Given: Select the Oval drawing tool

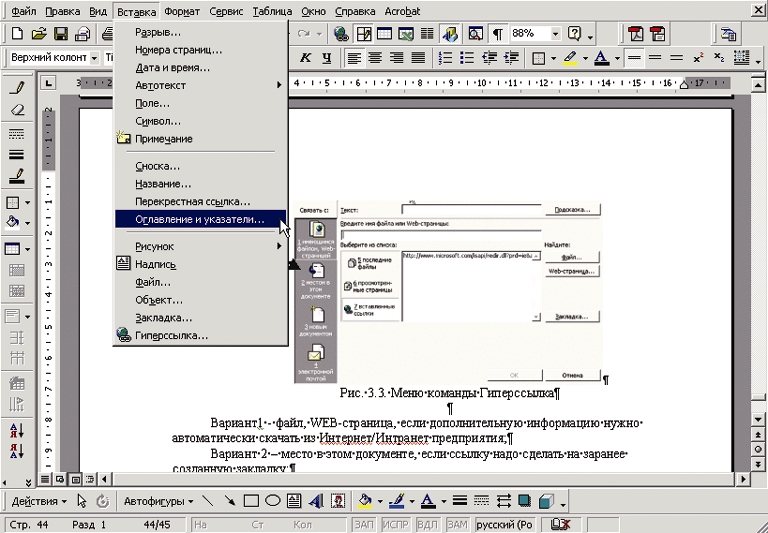Looking at the screenshot, I should pos(272,501).
